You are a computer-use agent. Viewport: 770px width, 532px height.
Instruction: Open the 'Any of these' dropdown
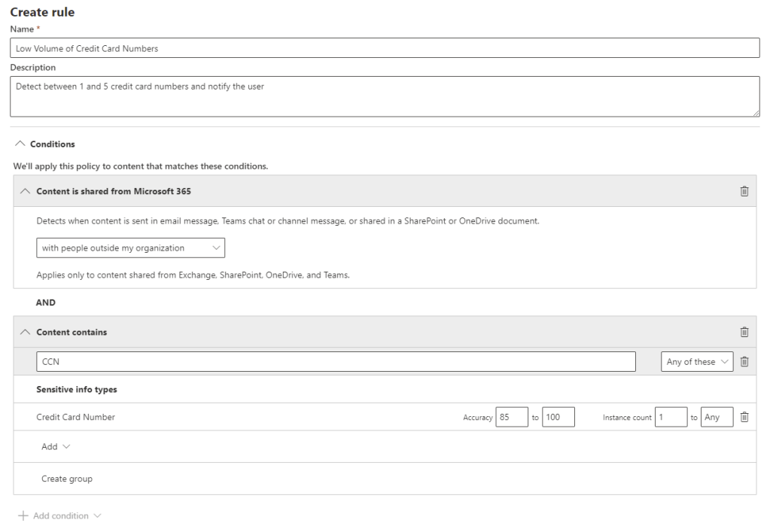(x=697, y=362)
